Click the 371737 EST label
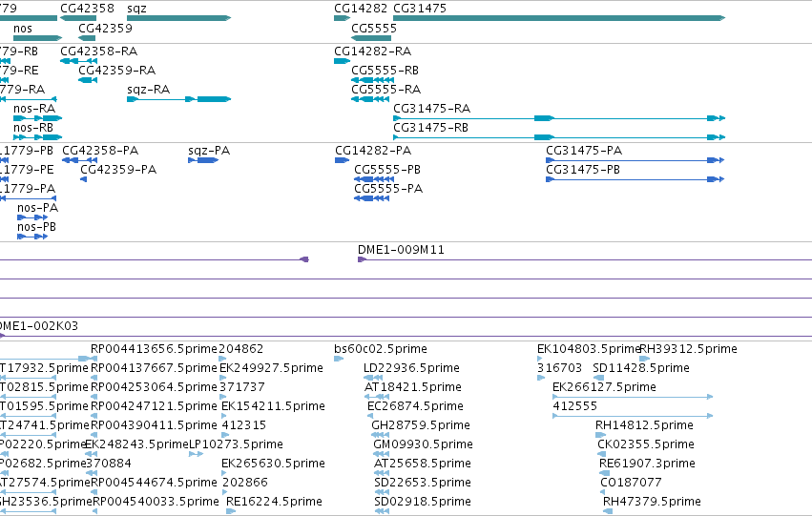812x516 pixels. tap(242, 387)
